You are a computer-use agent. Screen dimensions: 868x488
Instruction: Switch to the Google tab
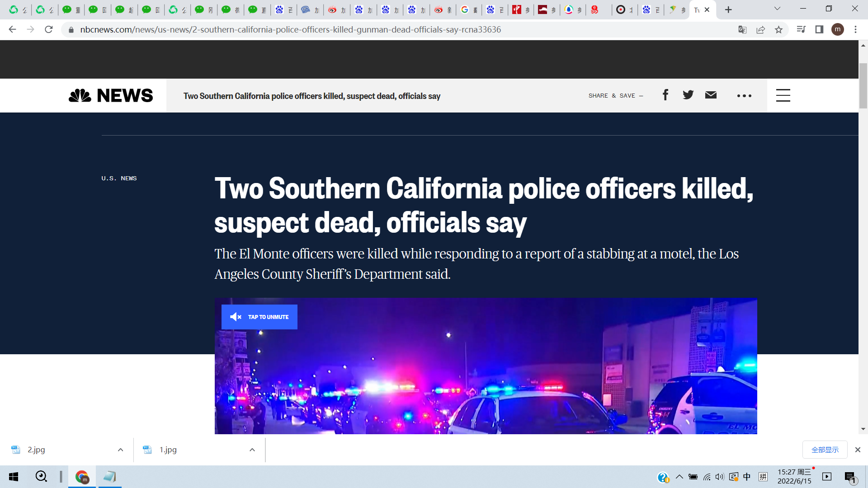click(x=469, y=9)
